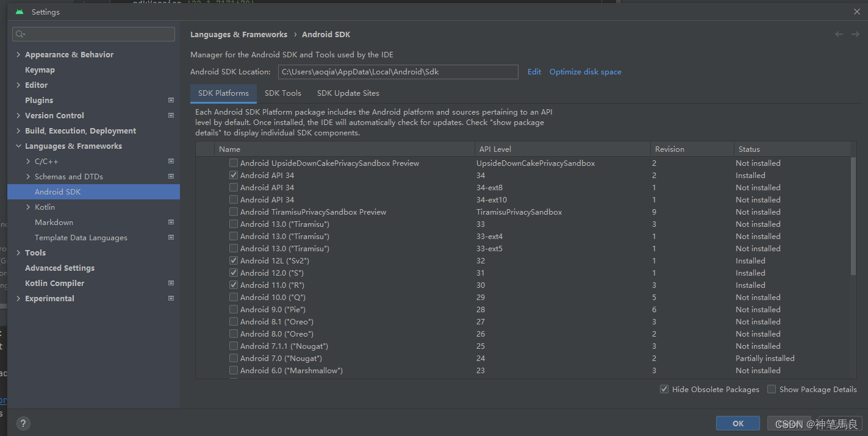Uncheck Android 11.0 ("R") checkbox
The width and height of the screenshot is (868, 436).
pos(234,285)
